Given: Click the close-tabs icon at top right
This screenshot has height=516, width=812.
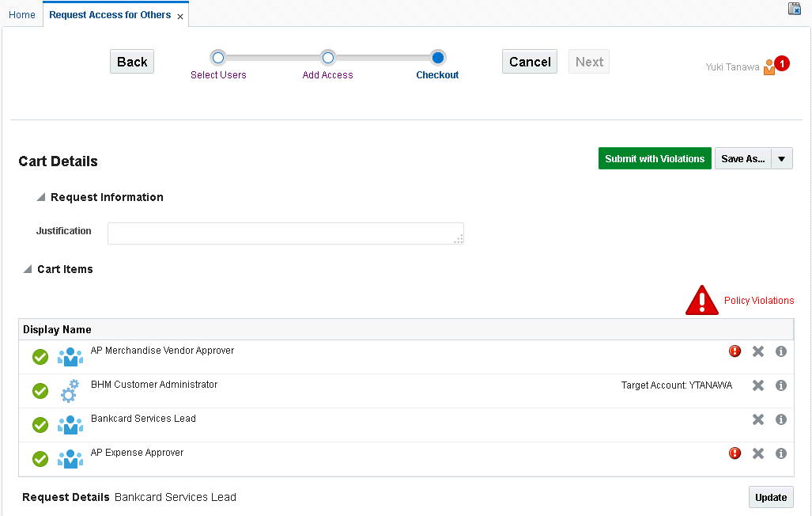Looking at the screenshot, I should coord(795,9).
